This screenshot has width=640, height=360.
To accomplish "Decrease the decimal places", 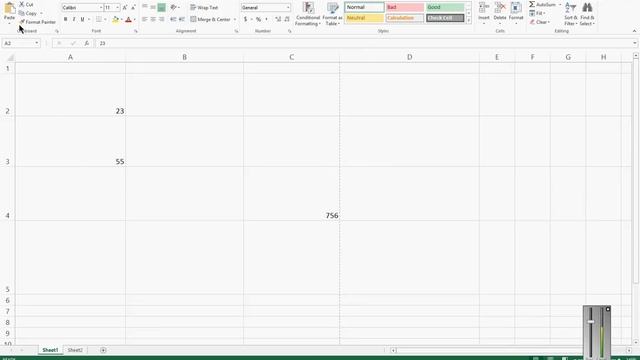I will click(287, 19).
